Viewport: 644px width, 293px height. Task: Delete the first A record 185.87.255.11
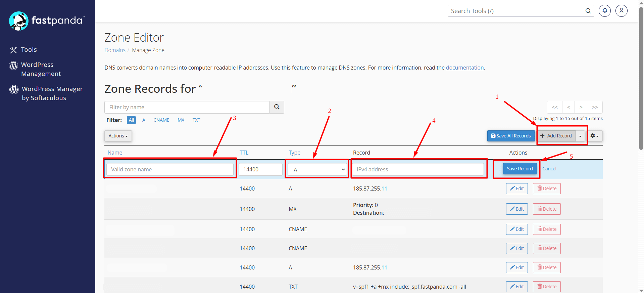(x=547, y=189)
